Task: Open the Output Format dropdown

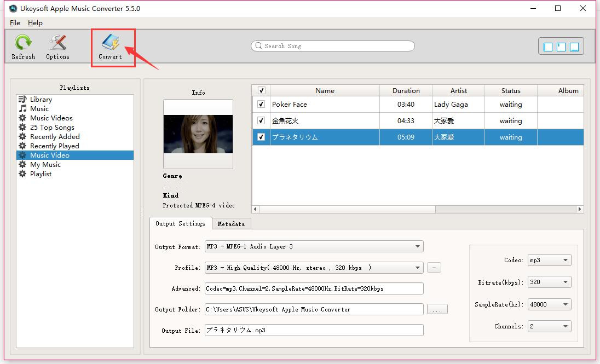Action: click(314, 246)
